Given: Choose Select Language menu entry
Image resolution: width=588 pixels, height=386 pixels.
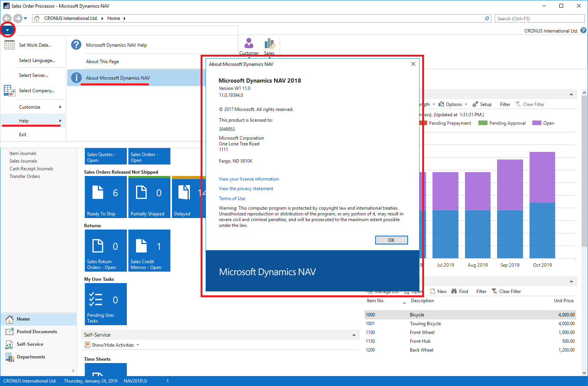Looking at the screenshot, I should (x=37, y=60).
